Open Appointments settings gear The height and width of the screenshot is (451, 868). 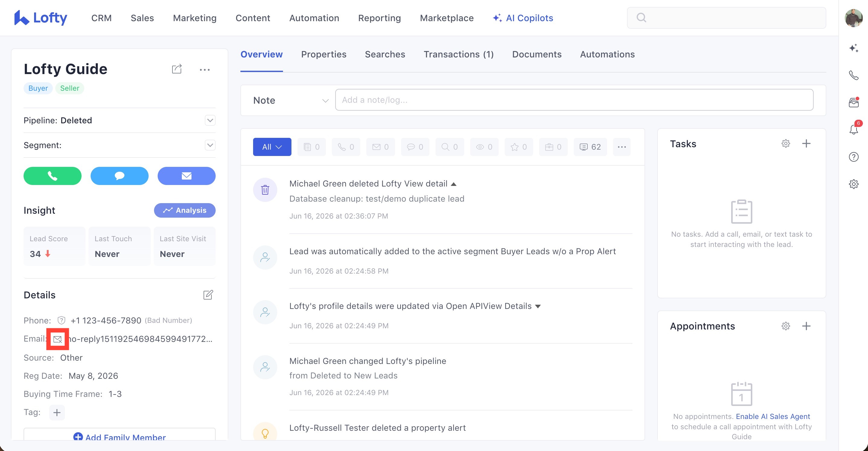pos(786,326)
